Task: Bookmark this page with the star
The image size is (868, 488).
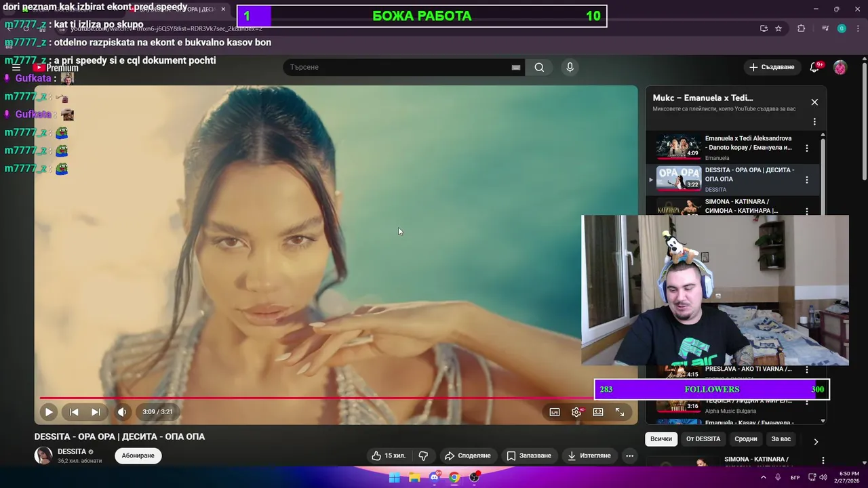Action: click(778, 28)
